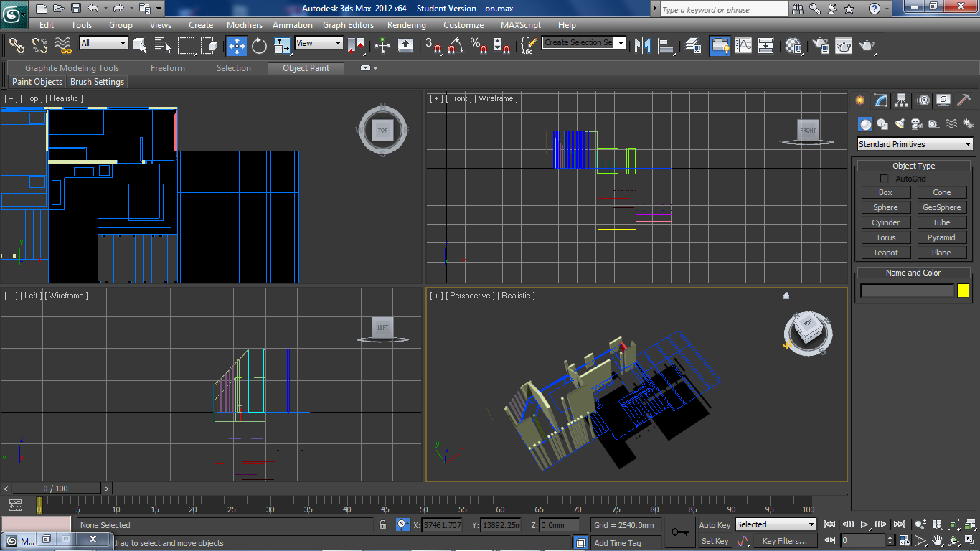The height and width of the screenshot is (551, 980).
Task: Open the Material Editor
Action: pyautogui.click(x=793, y=46)
